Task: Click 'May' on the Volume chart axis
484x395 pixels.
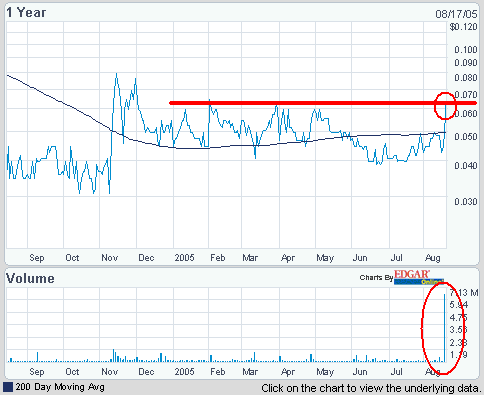Action: click(x=325, y=372)
